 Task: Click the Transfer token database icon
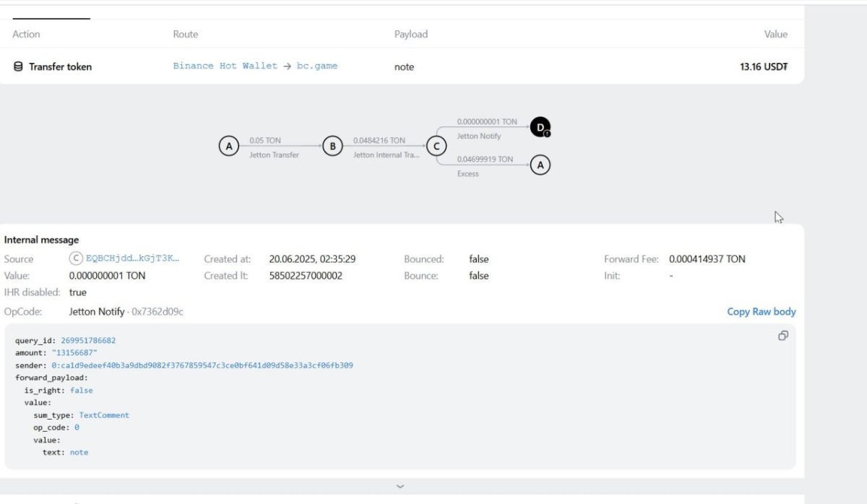pos(18,66)
